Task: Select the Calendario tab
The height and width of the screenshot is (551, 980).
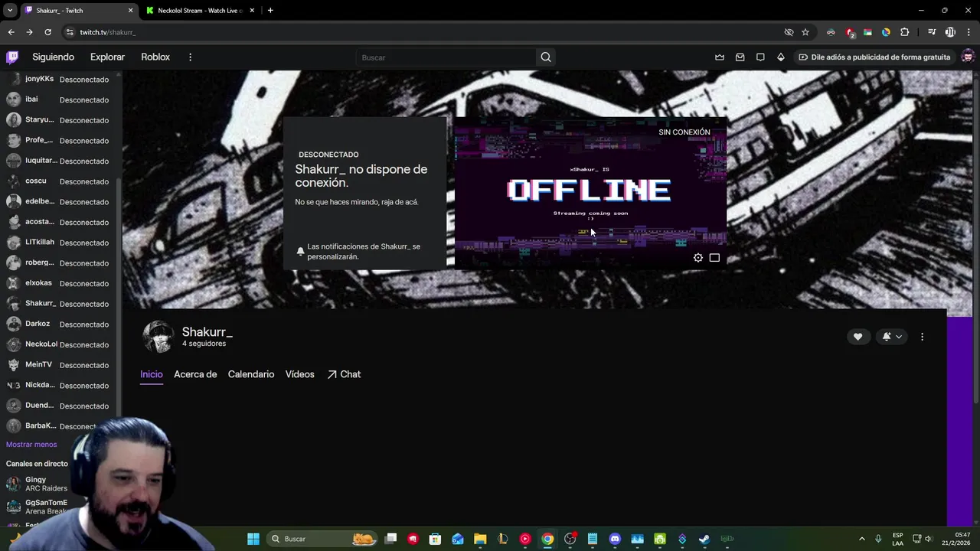Action: click(x=251, y=374)
